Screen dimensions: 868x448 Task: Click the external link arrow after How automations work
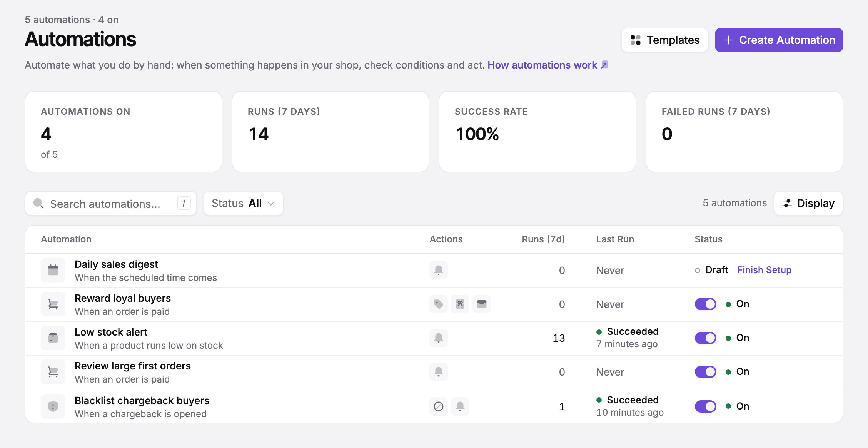pyautogui.click(x=604, y=65)
